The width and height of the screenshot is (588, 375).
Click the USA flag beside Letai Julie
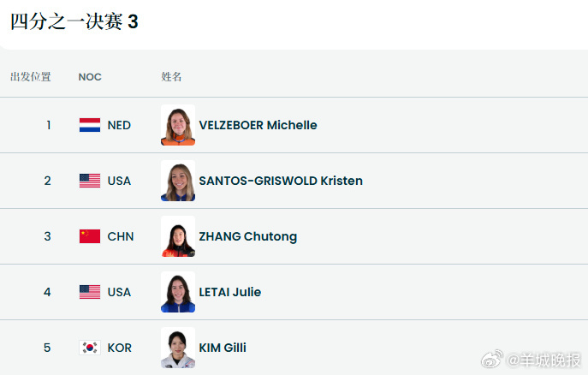(x=90, y=292)
